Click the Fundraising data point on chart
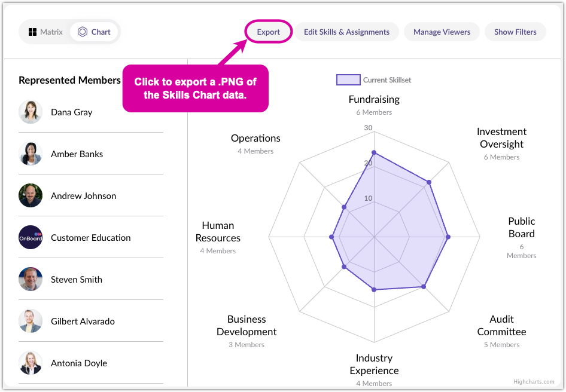 tap(374, 152)
